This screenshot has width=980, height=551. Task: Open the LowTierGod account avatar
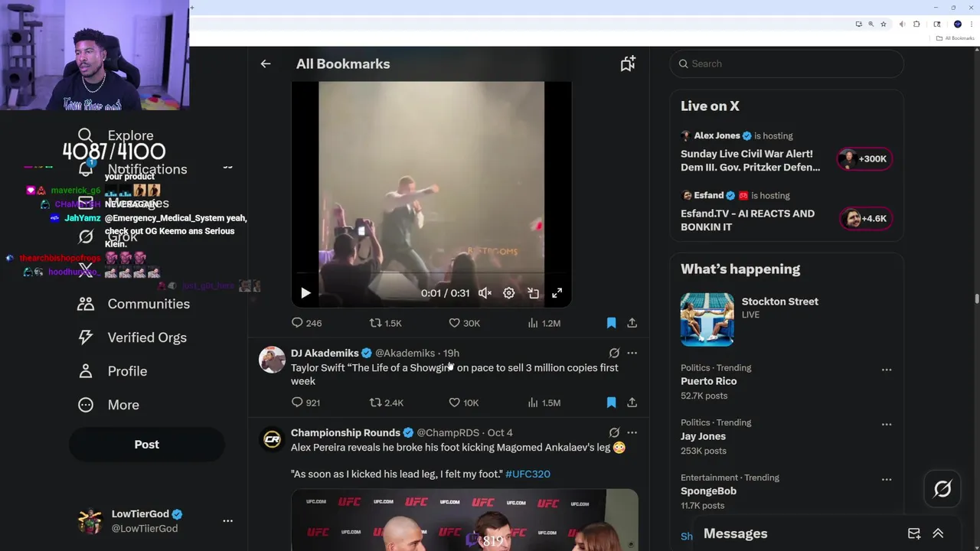(x=90, y=521)
